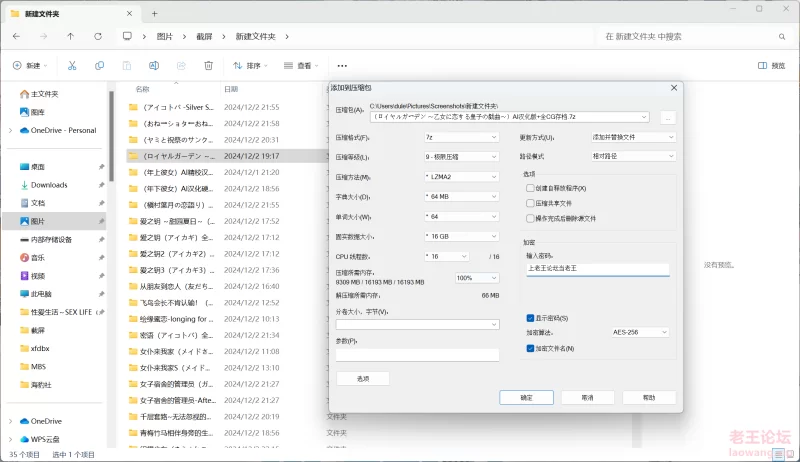Viewport: 800px width, 462px height.
Task: Click the search magnifier icon
Action: pyautogui.click(x=782, y=37)
